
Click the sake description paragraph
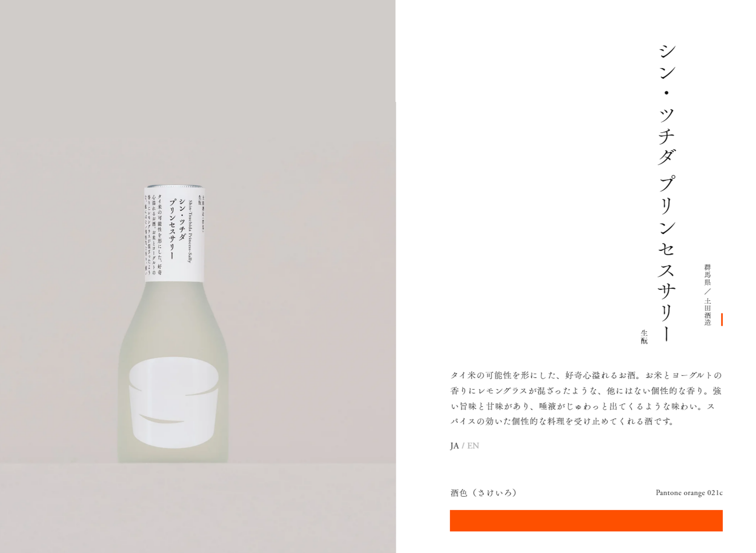[586, 398]
